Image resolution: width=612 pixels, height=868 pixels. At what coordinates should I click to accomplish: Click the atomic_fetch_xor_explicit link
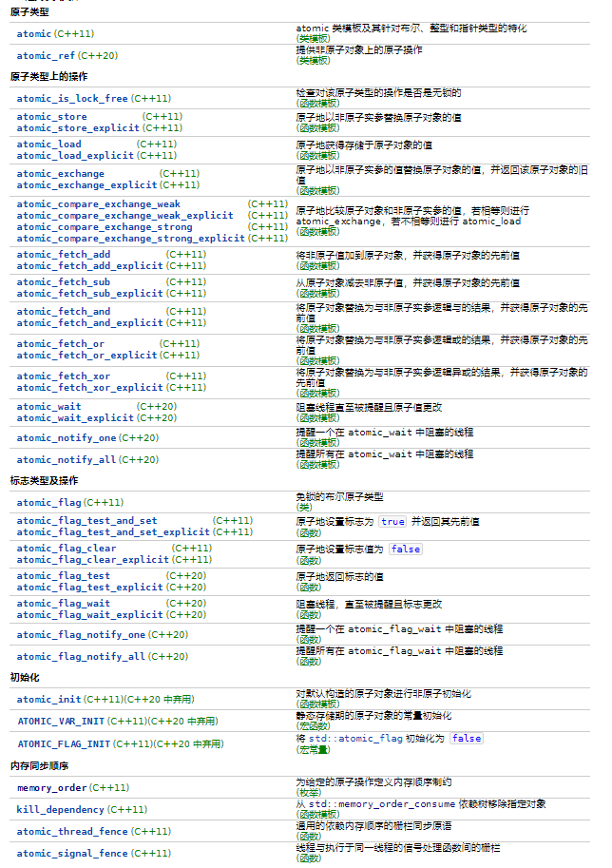point(89,388)
